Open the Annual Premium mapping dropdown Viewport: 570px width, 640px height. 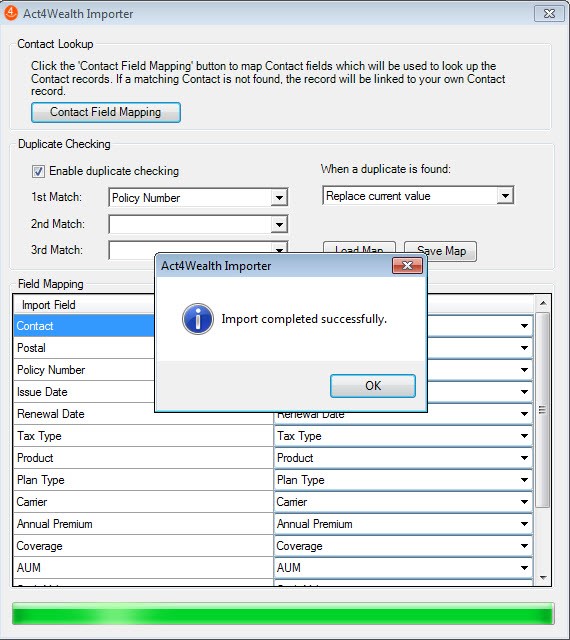point(524,524)
